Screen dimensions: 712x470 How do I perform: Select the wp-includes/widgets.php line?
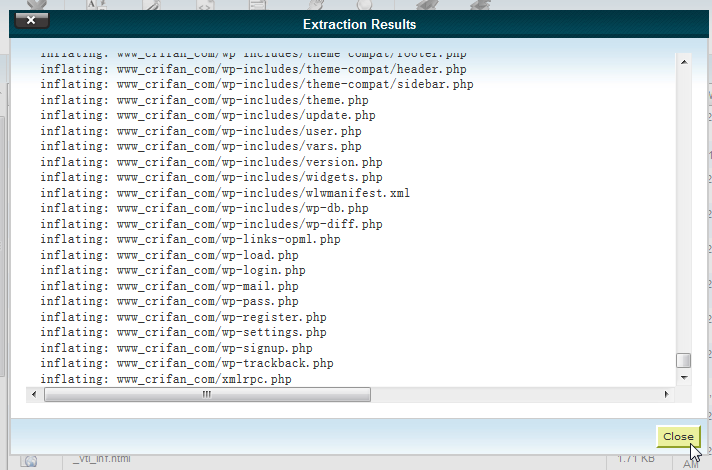point(211,177)
